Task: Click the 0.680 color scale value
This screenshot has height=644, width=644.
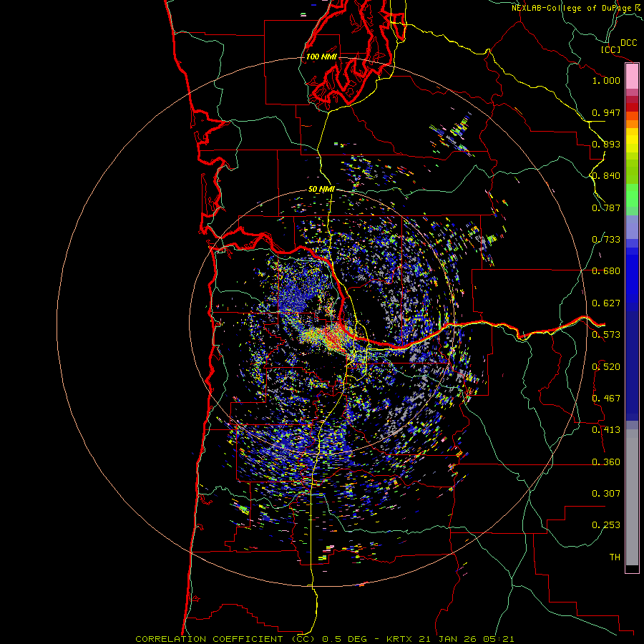Action: tap(606, 271)
